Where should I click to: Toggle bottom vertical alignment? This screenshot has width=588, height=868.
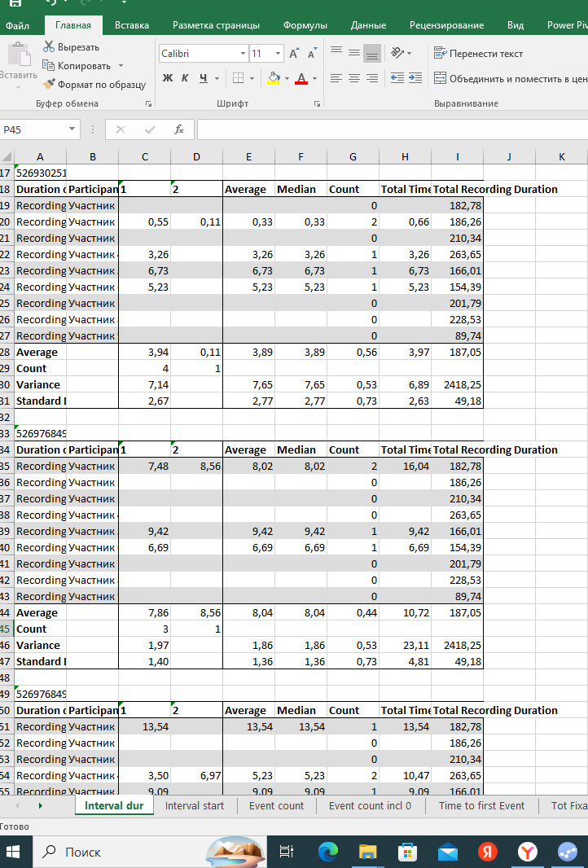click(373, 53)
